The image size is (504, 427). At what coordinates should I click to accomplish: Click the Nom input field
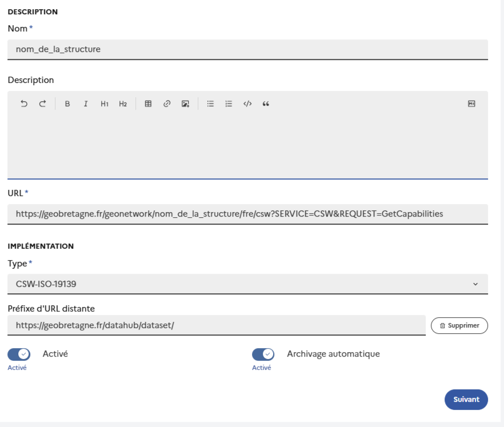[247, 49]
